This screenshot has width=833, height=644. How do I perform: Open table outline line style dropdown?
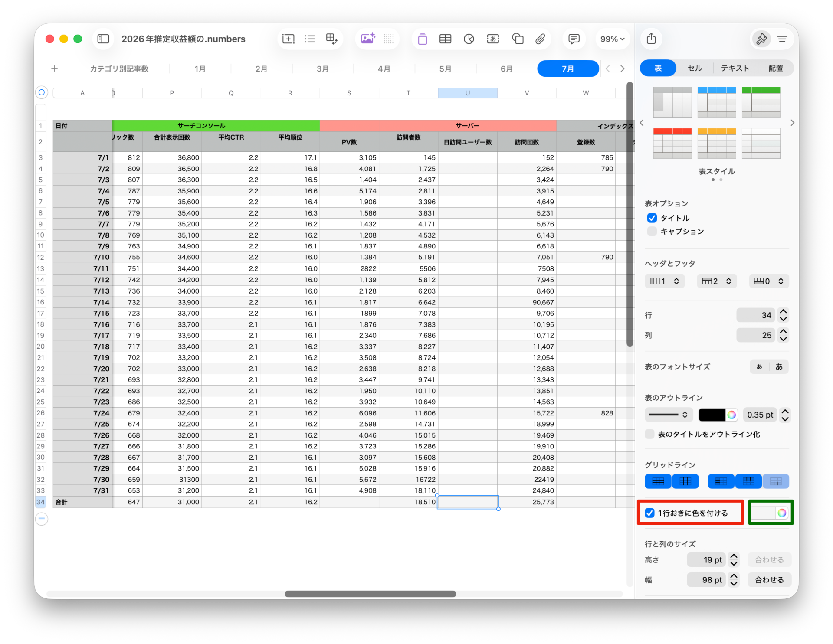click(x=669, y=415)
